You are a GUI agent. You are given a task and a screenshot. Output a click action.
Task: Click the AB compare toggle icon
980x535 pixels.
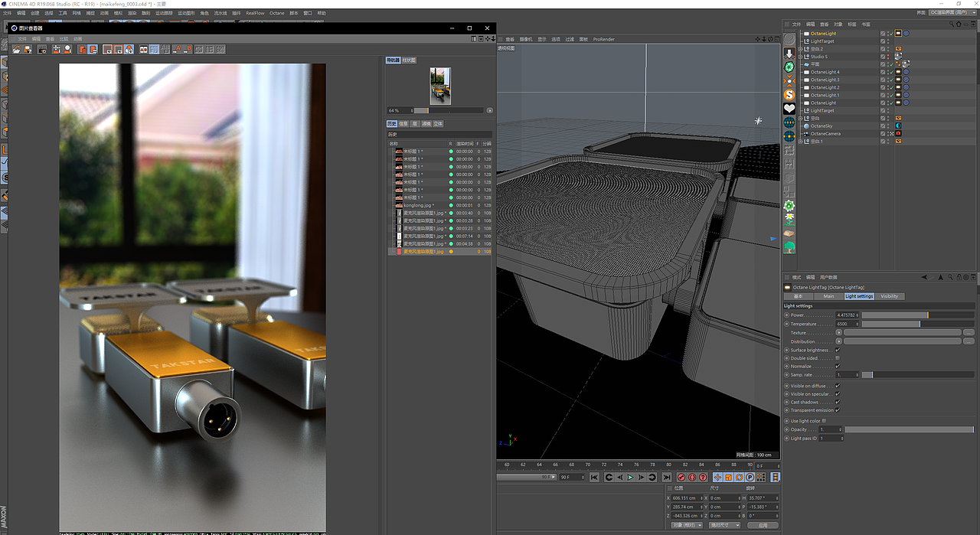coord(143,49)
